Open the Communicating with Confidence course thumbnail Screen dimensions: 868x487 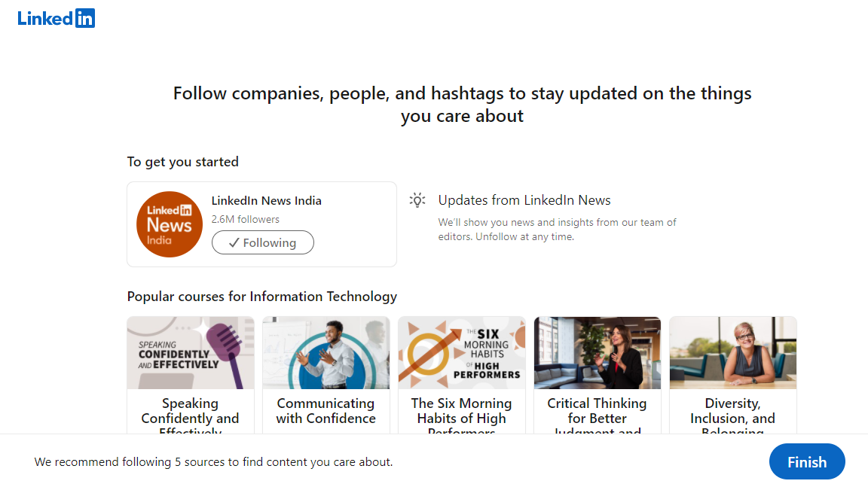point(325,352)
